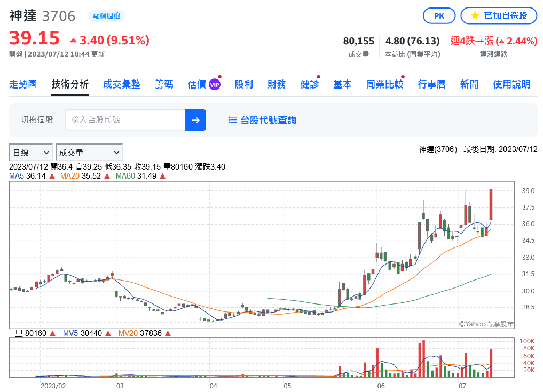Viewport: 543px width, 392px height.
Task: Go to the 籌碼 tab
Action: [164, 84]
